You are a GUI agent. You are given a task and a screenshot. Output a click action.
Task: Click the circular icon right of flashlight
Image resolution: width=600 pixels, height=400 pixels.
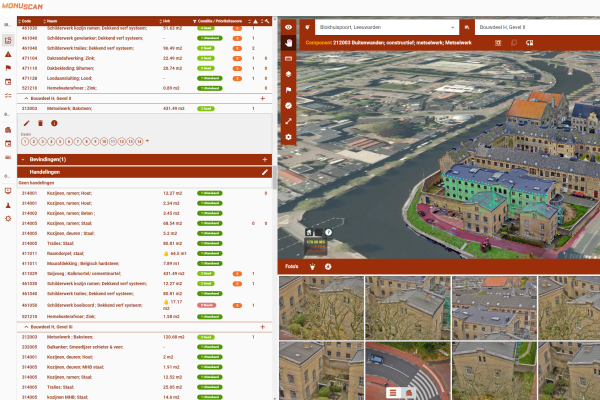328,266
